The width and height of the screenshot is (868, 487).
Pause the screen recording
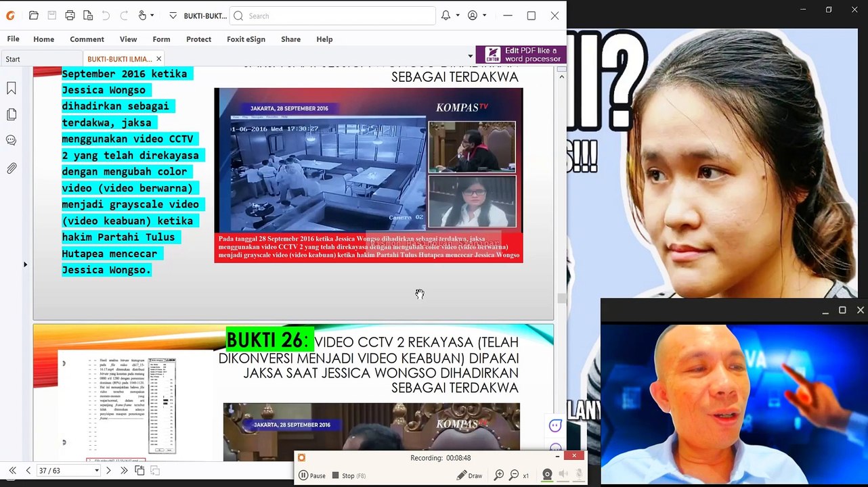point(312,476)
